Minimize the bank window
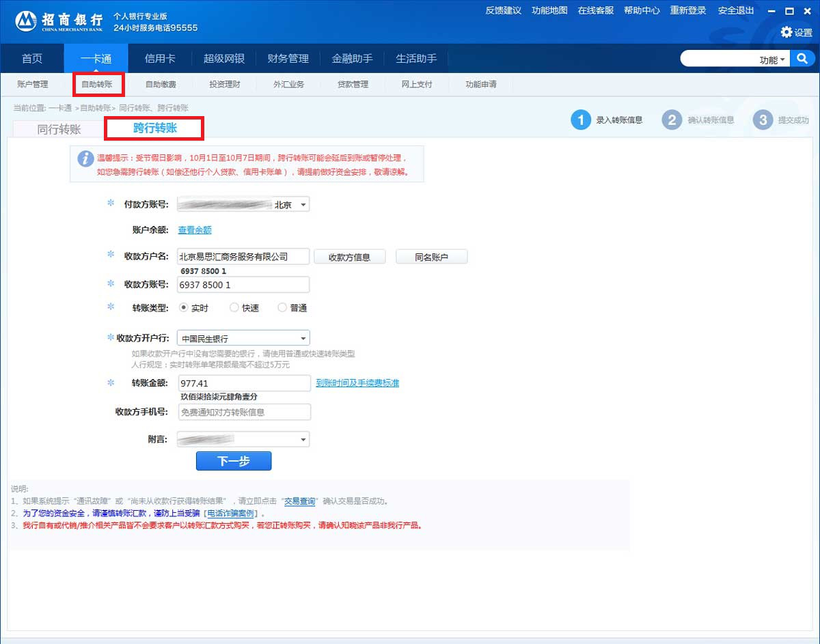 (x=771, y=11)
